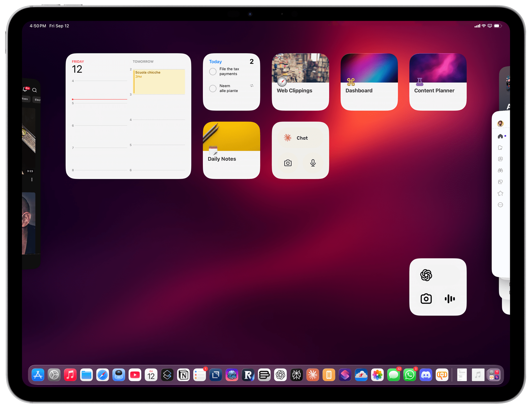Tap camera icon in ChatGPT widget
This screenshot has width=532, height=408.
coord(426,299)
